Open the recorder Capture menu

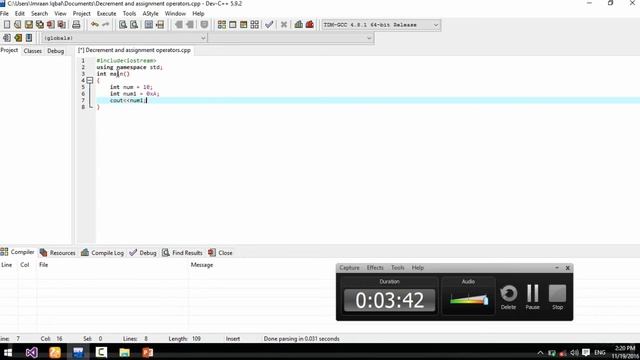(x=349, y=268)
